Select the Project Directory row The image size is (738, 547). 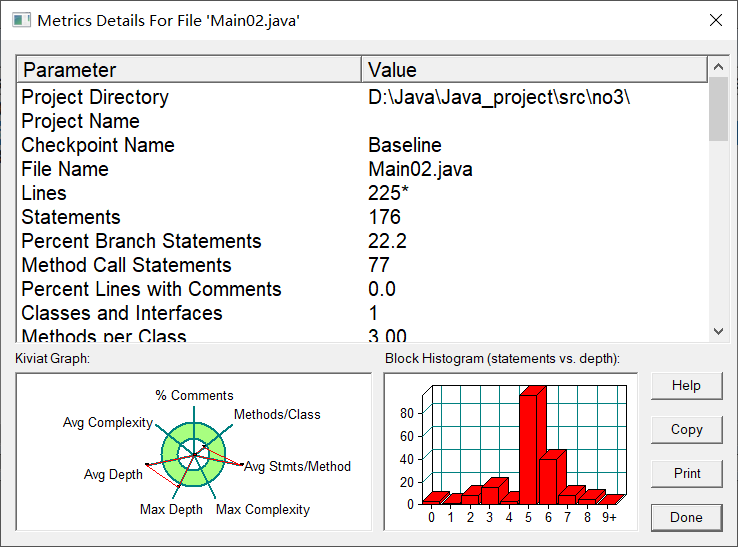point(362,97)
